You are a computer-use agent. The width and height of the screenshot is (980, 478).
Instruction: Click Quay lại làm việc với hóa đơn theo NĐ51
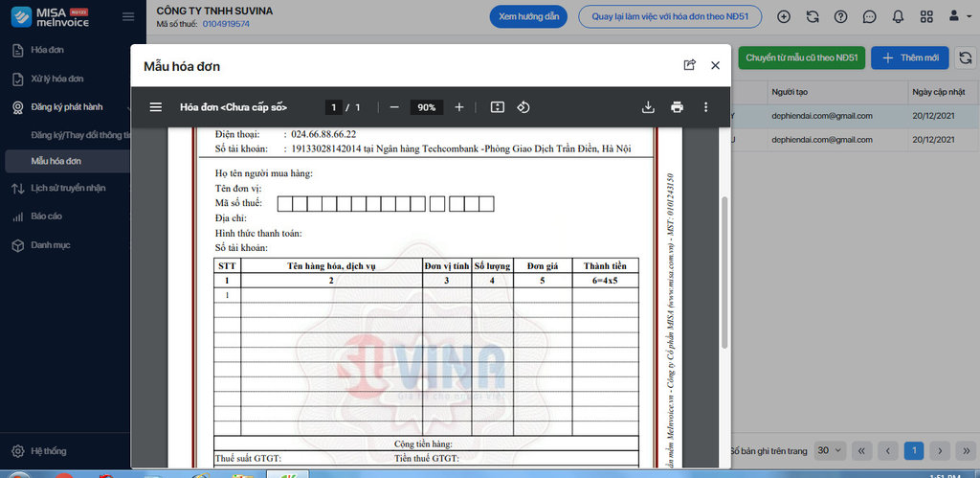tap(670, 17)
